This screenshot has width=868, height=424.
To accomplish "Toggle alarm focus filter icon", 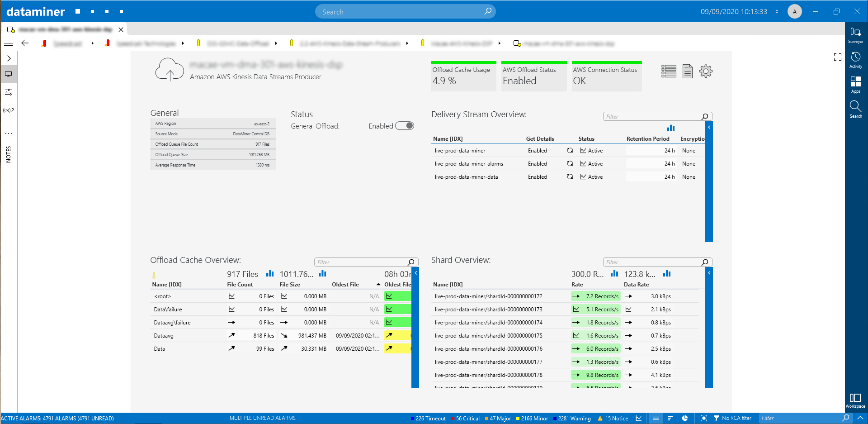I will tap(703, 418).
